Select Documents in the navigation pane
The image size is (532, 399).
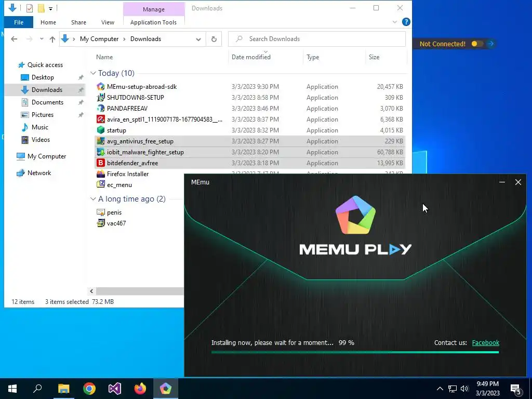pos(47,102)
